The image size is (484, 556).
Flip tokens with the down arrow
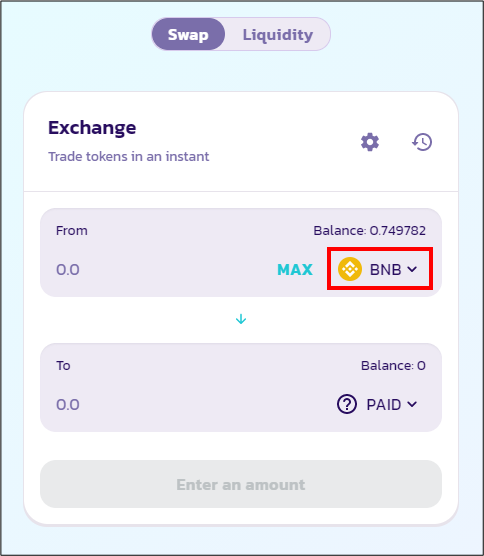tap(241, 319)
